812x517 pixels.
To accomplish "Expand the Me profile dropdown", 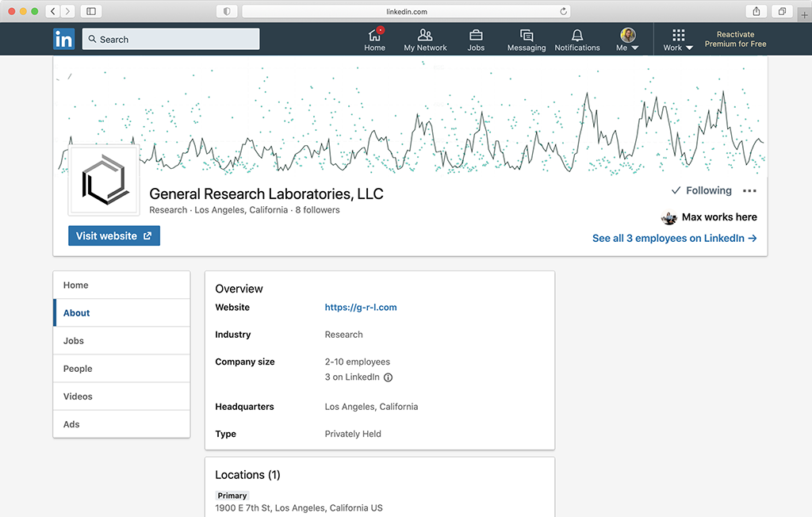I will [x=627, y=40].
